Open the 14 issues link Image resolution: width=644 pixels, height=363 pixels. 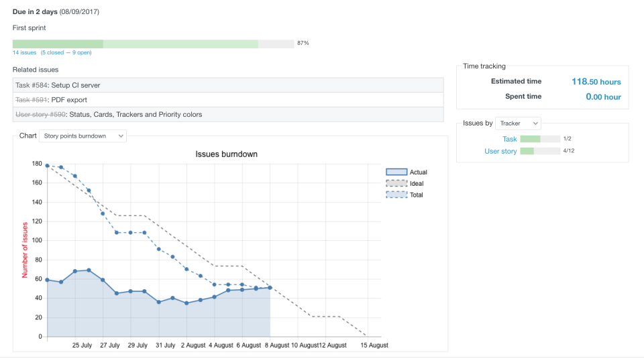click(24, 52)
